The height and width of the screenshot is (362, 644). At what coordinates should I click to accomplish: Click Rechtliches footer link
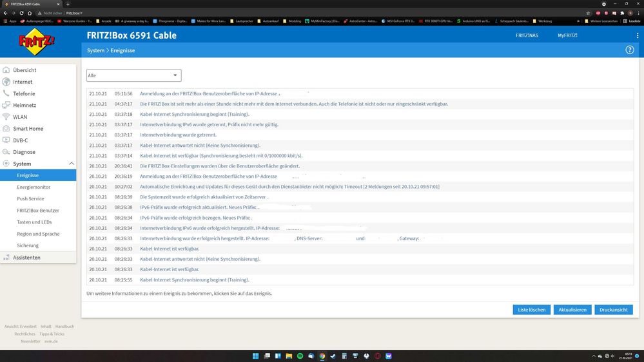click(x=24, y=334)
